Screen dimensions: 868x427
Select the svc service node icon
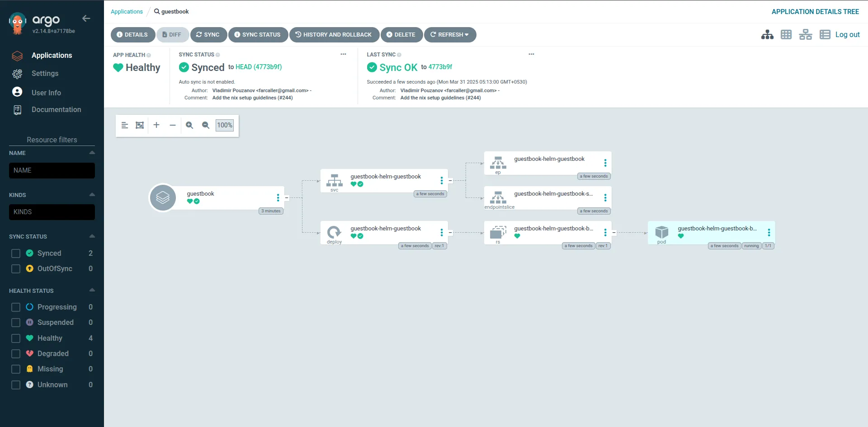(x=335, y=180)
